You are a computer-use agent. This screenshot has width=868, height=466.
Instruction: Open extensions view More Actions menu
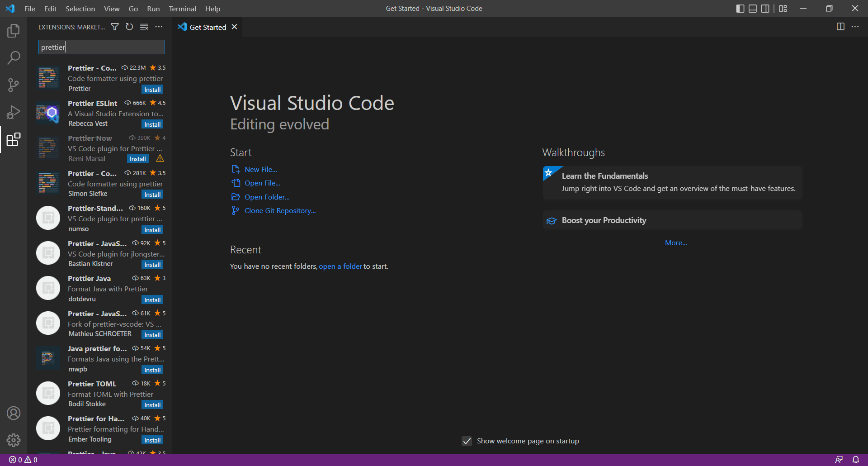(159, 27)
